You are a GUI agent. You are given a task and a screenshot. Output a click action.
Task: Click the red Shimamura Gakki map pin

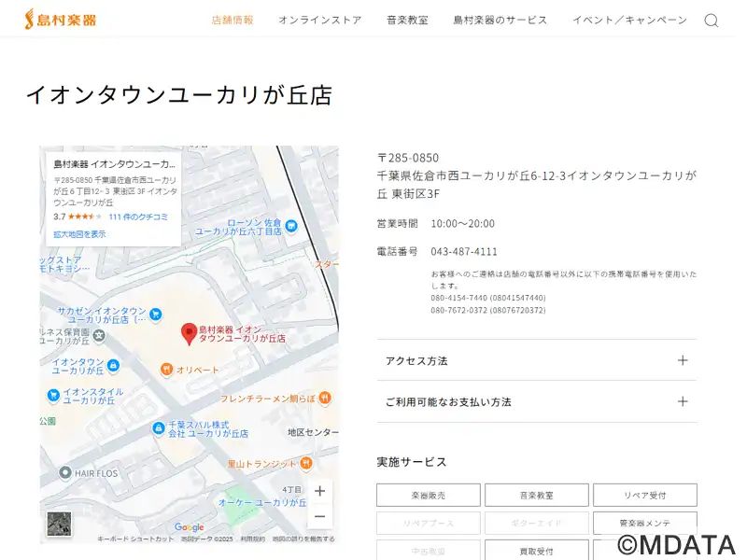(190, 333)
